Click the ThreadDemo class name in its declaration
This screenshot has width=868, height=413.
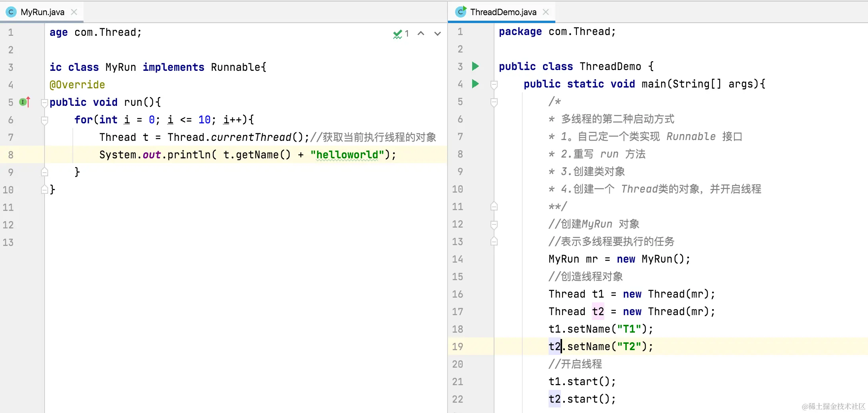click(610, 66)
